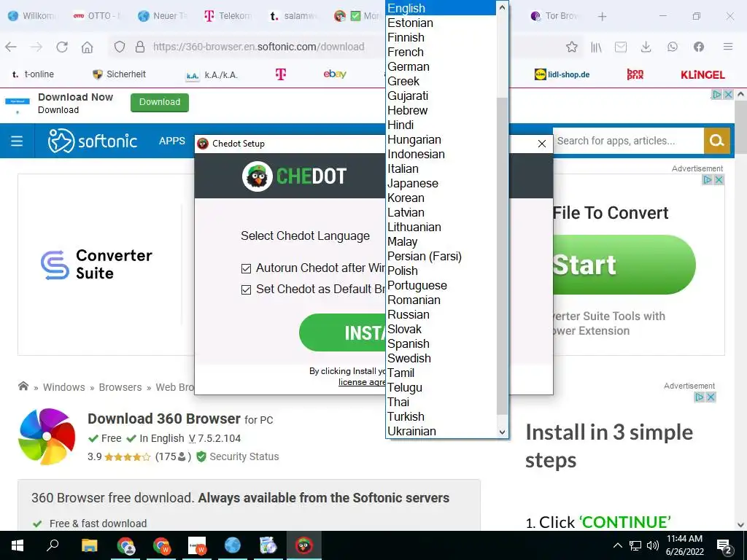
Task: Select Russian from language list
Action: [x=441, y=315]
